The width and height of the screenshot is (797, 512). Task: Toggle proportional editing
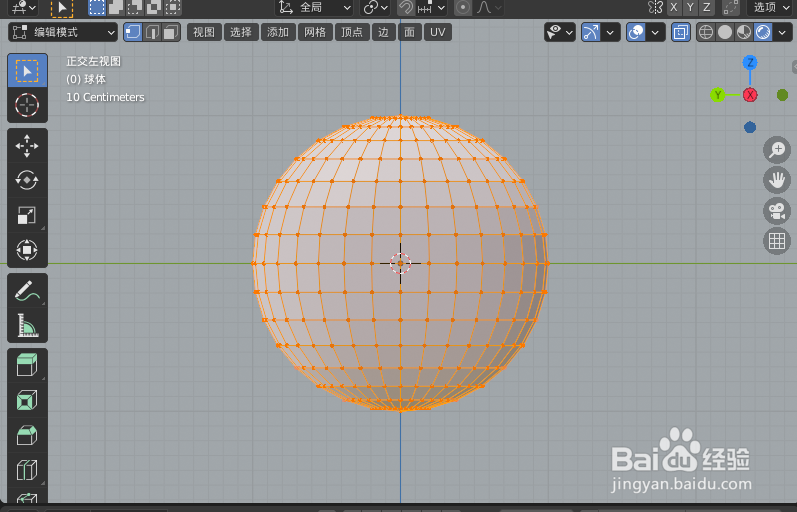(x=463, y=8)
